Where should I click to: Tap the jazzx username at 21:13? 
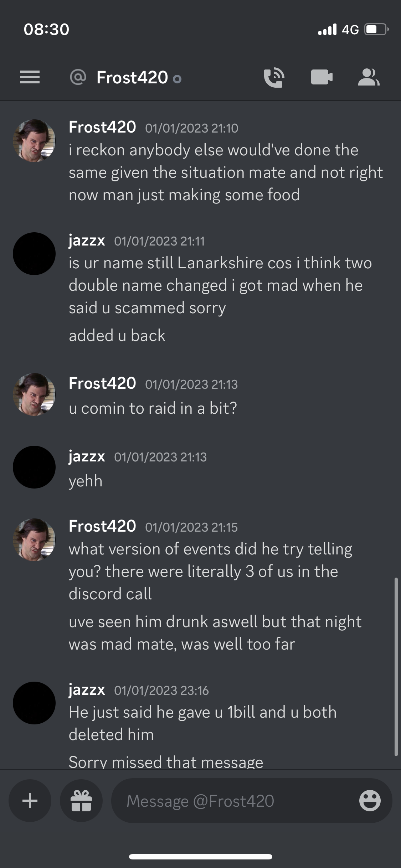[87, 456]
